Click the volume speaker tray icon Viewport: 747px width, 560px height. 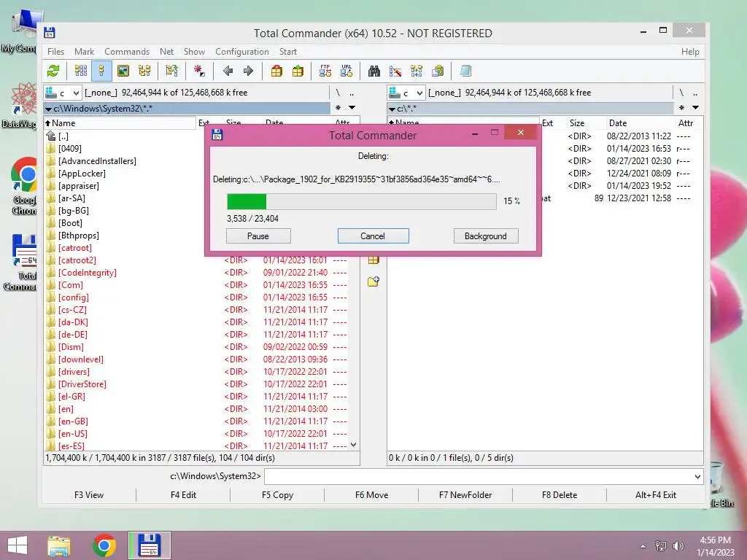click(678, 546)
